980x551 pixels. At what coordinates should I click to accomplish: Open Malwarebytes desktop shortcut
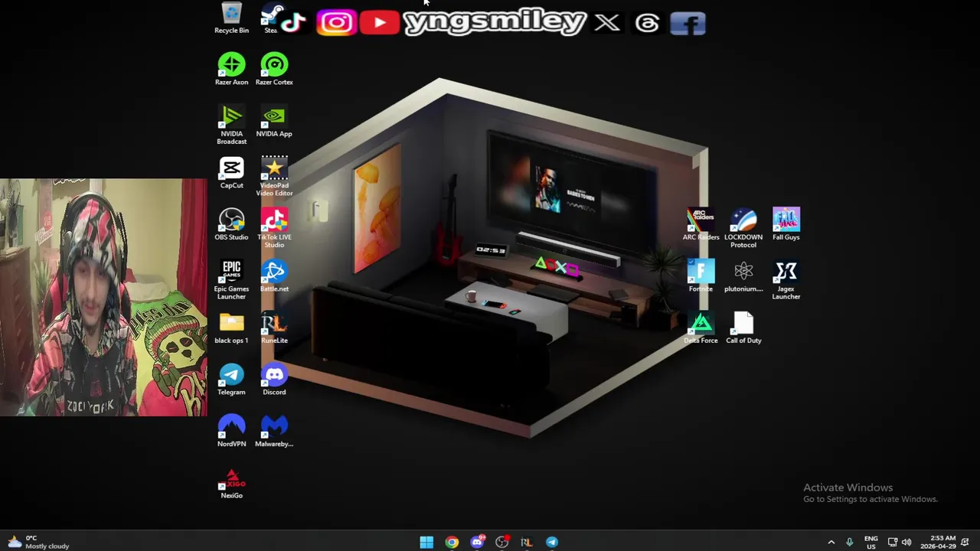coord(274,431)
